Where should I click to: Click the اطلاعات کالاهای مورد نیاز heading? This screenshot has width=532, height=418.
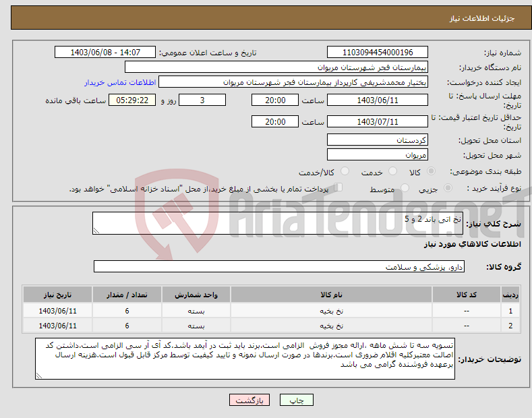(472, 244)
